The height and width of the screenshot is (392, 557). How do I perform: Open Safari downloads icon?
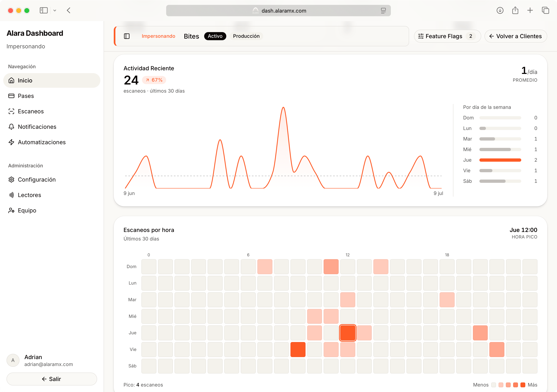(500, 10)
